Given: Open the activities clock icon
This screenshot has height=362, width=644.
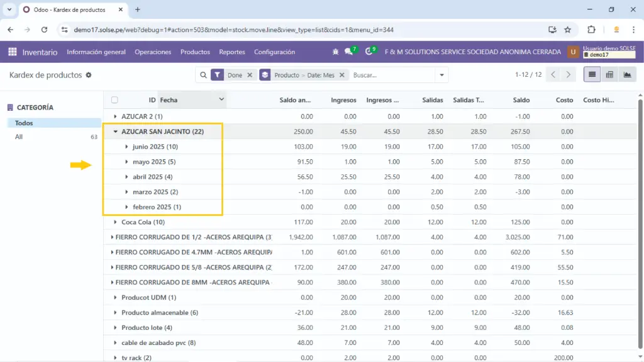Looking at the screenshot, I should (370, 52).
